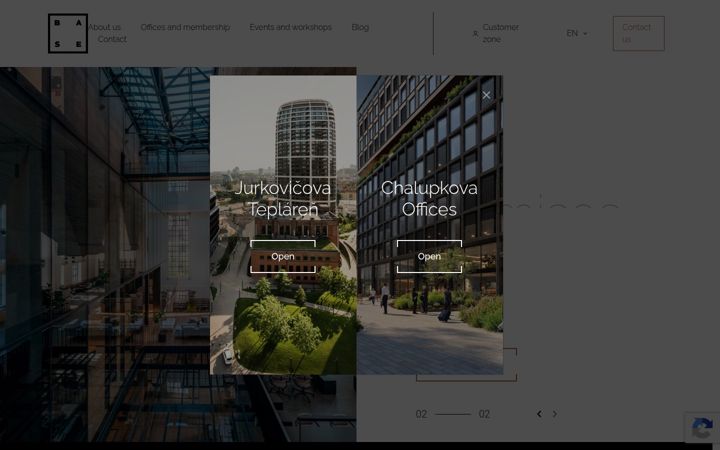Click the slide progress line

[453, 414]
